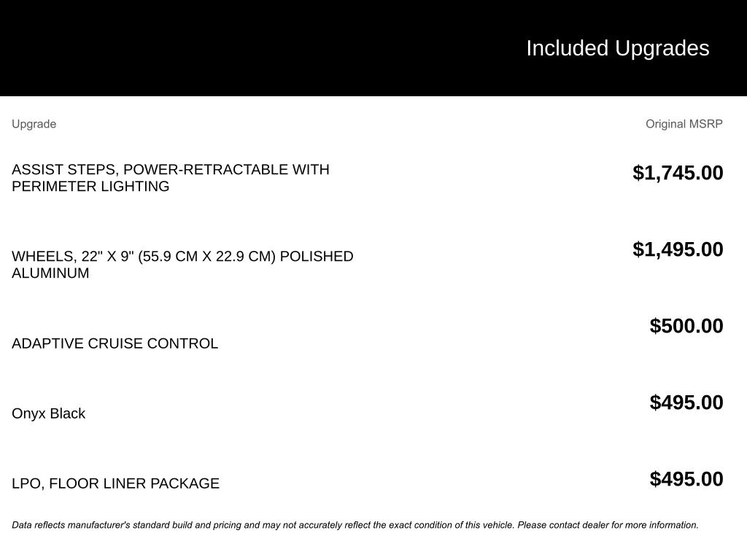The image size is (747, 560).
Task: Click the Onyx Black $495.00 price
Action: click(686, 402)
